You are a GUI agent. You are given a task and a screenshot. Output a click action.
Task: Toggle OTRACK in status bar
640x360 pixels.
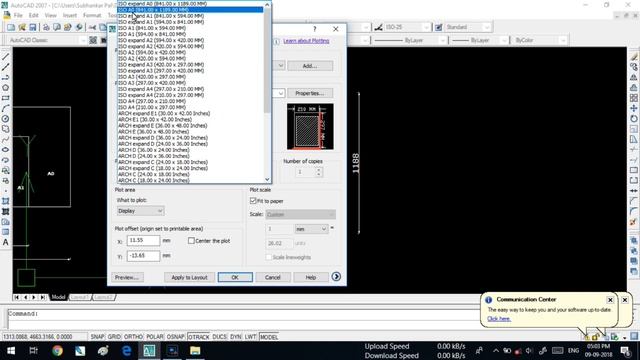coord(198,337)
